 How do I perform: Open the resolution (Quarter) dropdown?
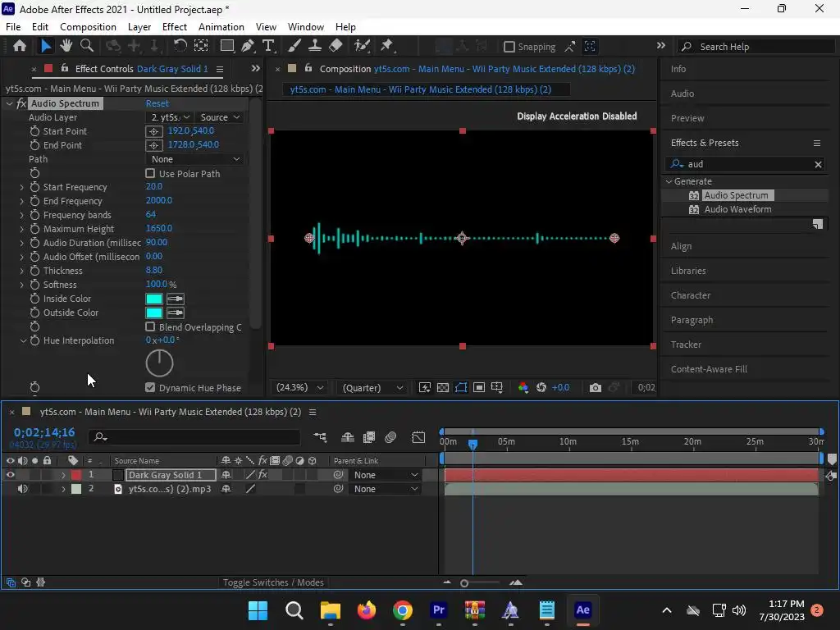[373, 387]
